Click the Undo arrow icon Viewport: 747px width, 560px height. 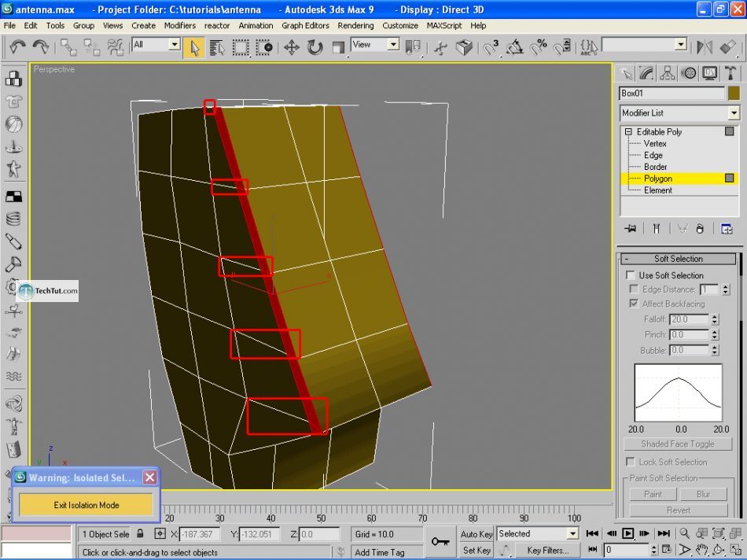(17, 48)
